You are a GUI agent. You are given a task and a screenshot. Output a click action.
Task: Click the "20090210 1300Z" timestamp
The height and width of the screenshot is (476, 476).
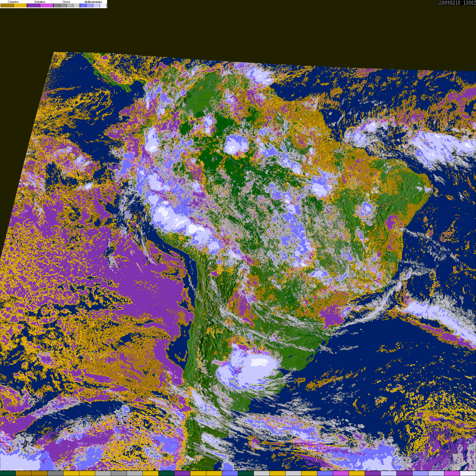point(457,3)
